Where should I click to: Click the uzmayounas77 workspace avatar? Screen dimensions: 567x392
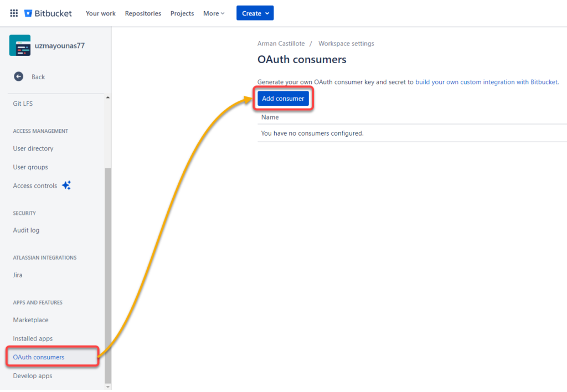coord(20,45)
